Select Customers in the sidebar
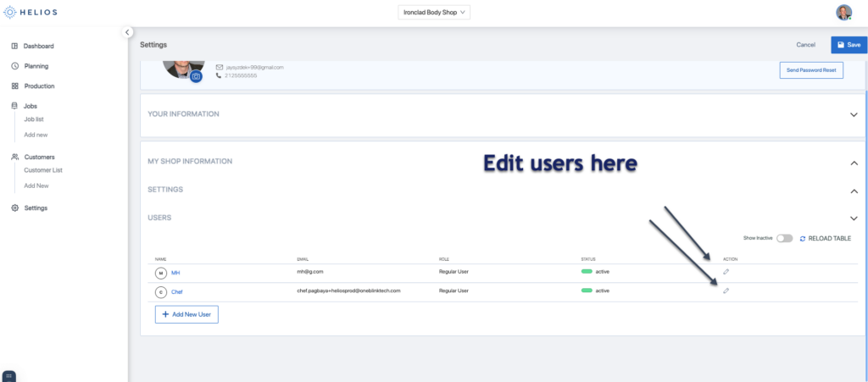868x382 pixels. tap(39, 157)
